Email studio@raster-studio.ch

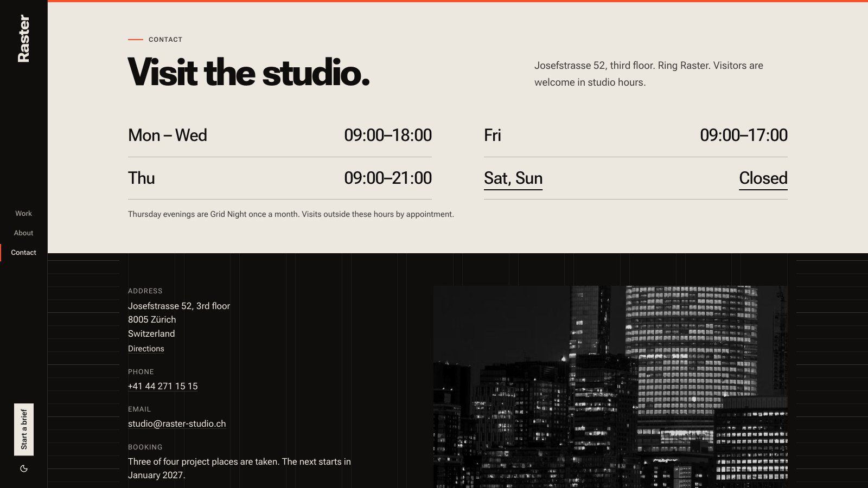[177, 423]
